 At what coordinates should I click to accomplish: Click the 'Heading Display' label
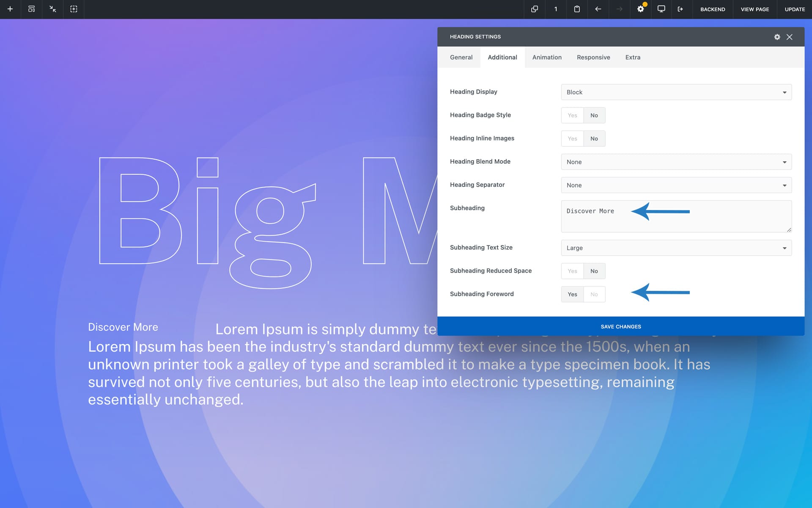(473, 92)
